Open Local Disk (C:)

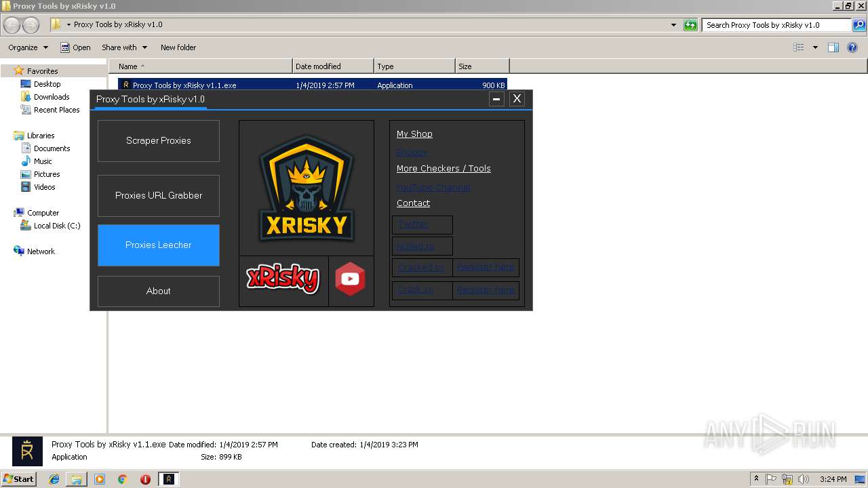57,226
